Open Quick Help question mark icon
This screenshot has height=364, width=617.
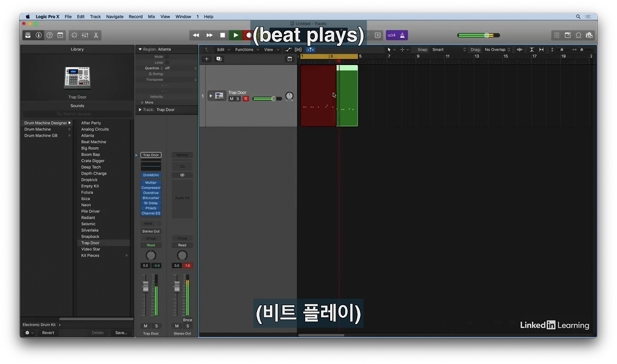49,35
